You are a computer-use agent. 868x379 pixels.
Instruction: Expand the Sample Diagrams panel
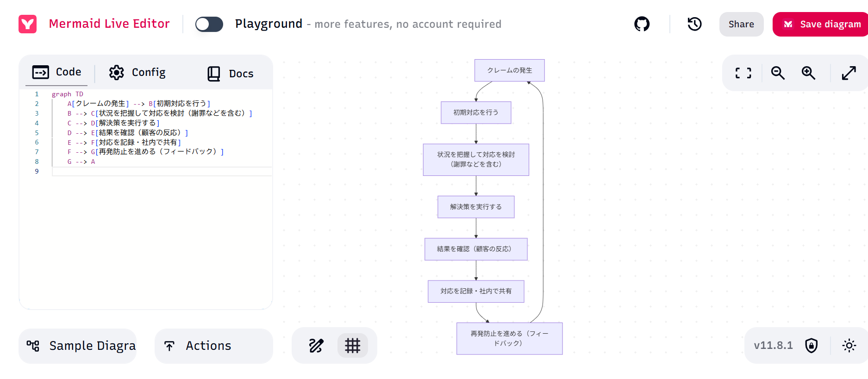click(x=78, y=346)
